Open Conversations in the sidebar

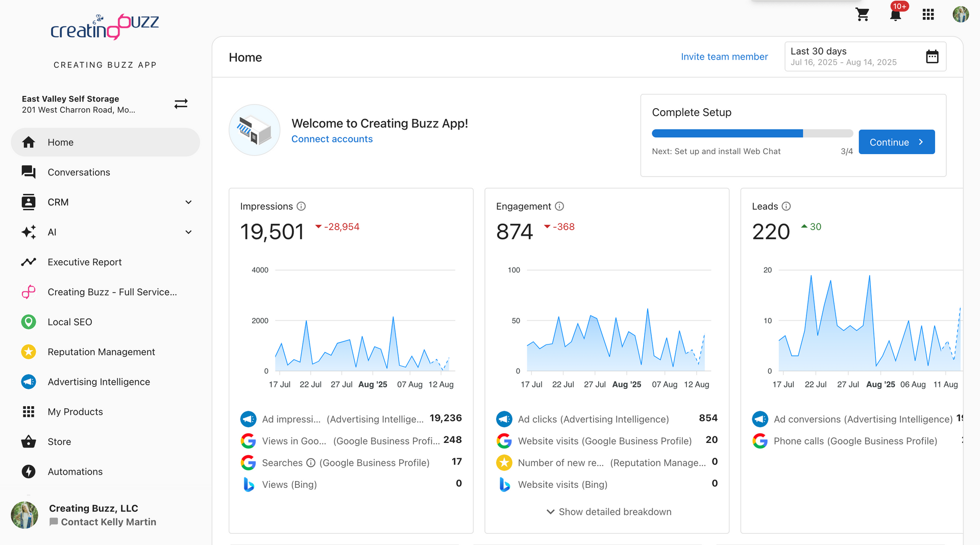tap(79, 172)
